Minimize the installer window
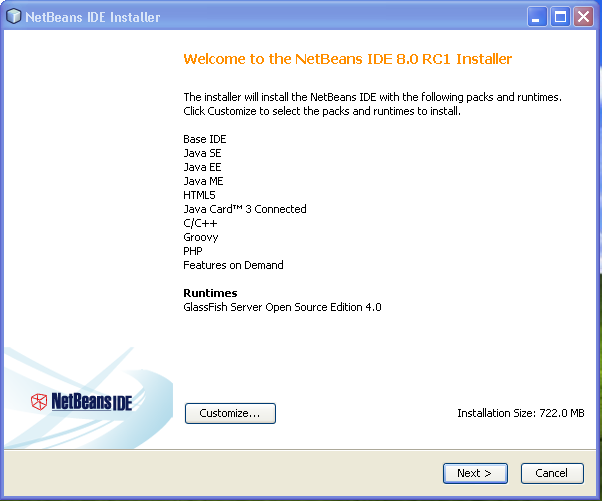Screen dimensions: 602x501 [537, 17]
